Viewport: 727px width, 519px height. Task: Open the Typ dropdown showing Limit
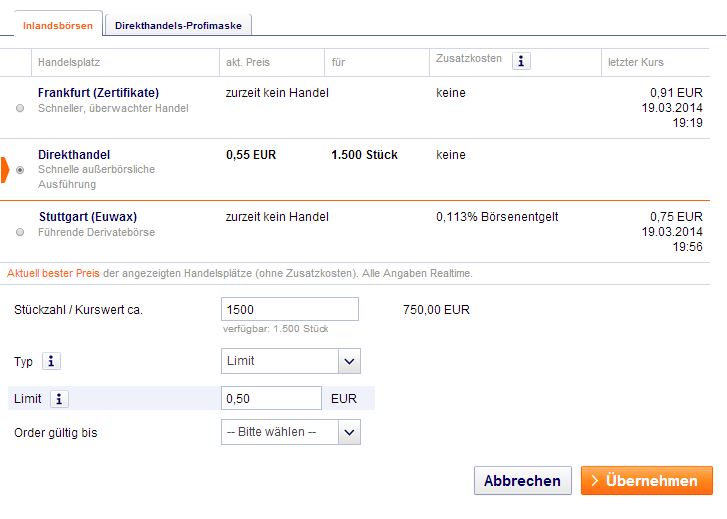coord(290,361)
